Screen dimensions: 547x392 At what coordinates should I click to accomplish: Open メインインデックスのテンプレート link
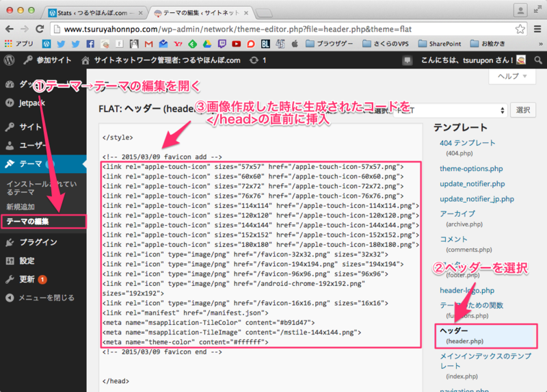pyautogui.click(x=485, y=361)
